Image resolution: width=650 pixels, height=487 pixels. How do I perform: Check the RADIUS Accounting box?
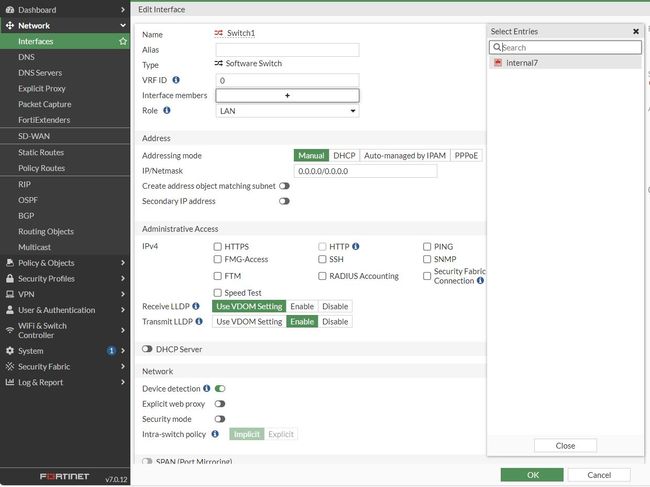coord(322,276)
